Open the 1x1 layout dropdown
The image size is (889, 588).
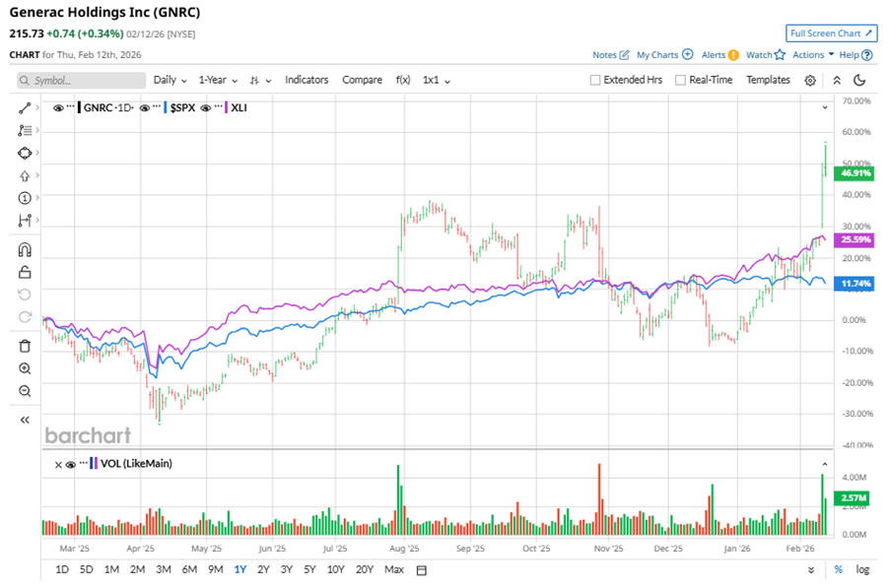coord(436,80)
